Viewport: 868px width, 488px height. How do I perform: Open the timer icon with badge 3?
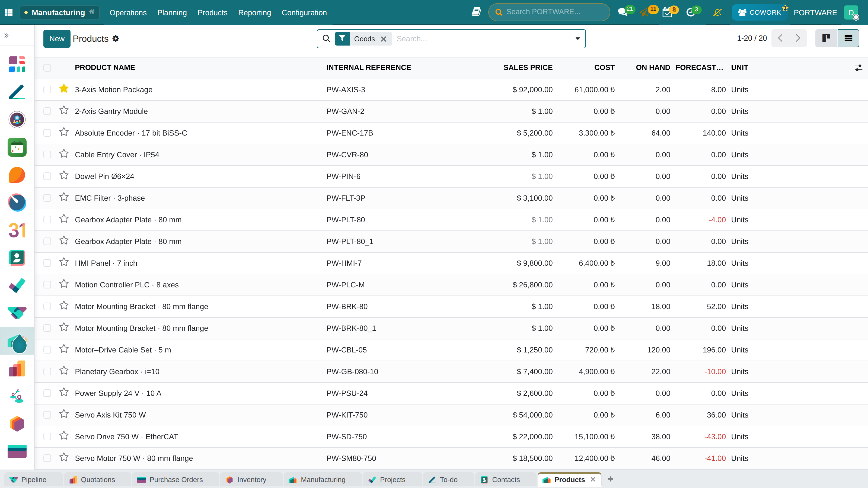(x=690, y=12)
